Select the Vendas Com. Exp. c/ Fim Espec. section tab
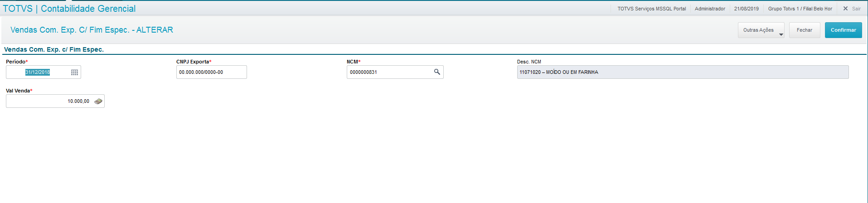This screenshot has width=868, height=203. (x=54, y=49)
